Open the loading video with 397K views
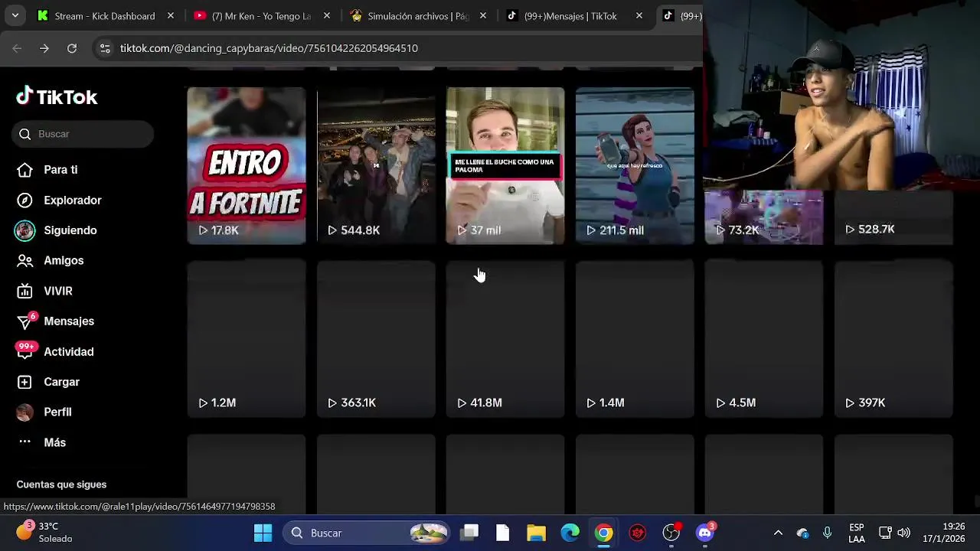The height and width of the screenshot is (551, 980). [893, 339]
